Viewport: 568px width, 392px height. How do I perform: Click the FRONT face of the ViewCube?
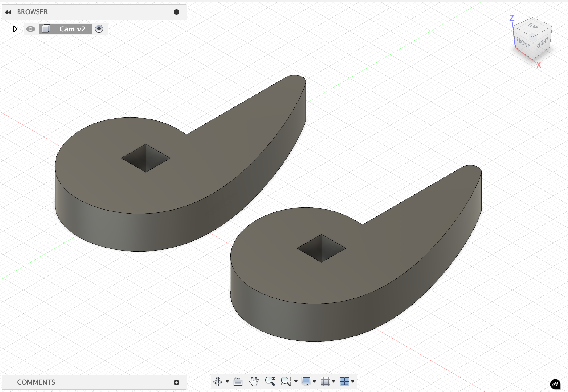click(523, 43)
